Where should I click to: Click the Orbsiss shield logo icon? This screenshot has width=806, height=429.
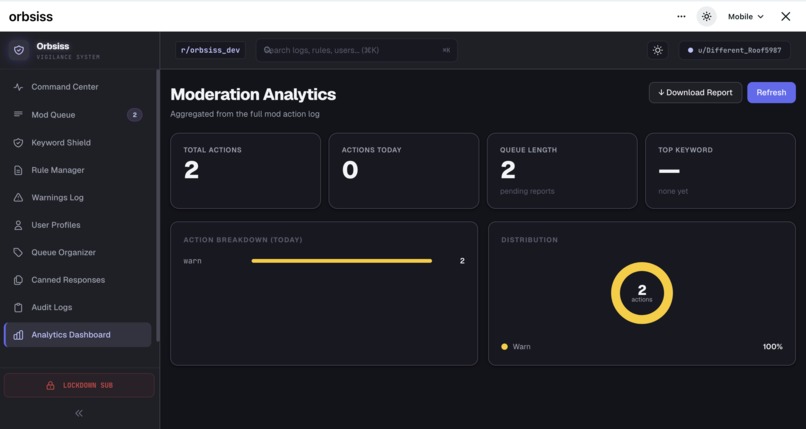[x=19, y=50]
